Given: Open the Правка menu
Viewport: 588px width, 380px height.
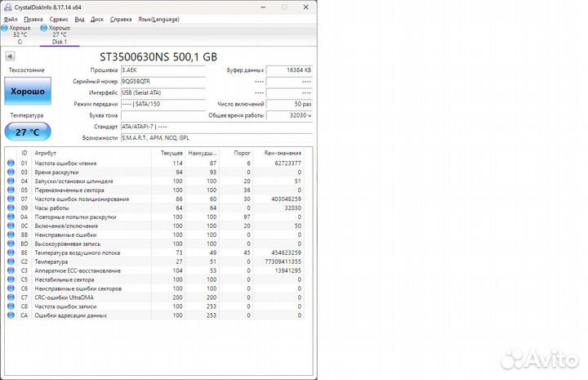Looking at the screenshot, I should 33,19.
